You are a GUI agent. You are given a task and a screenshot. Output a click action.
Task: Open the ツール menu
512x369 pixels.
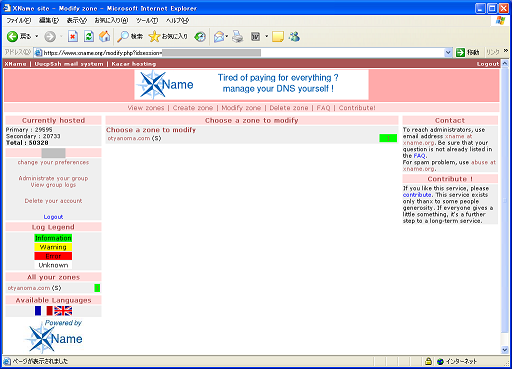click(x=147, y=21)
